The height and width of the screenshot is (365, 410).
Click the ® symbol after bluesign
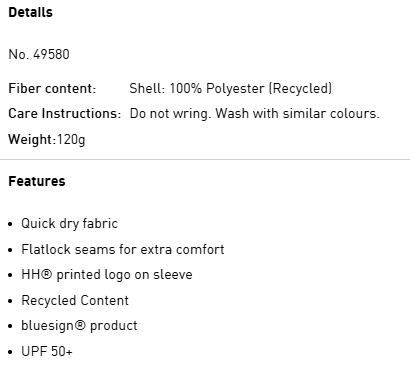tap(81, 325)
